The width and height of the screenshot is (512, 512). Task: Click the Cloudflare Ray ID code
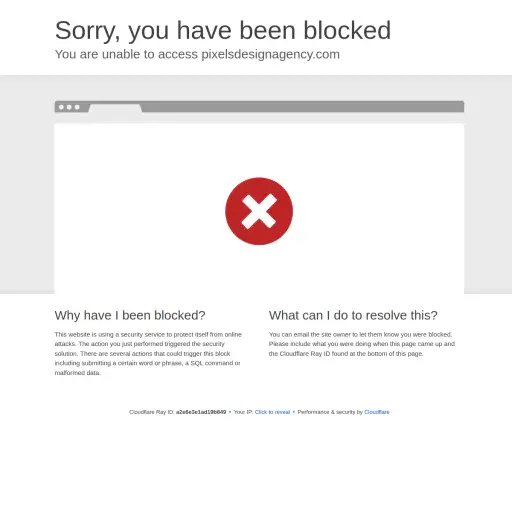[201, 412]
